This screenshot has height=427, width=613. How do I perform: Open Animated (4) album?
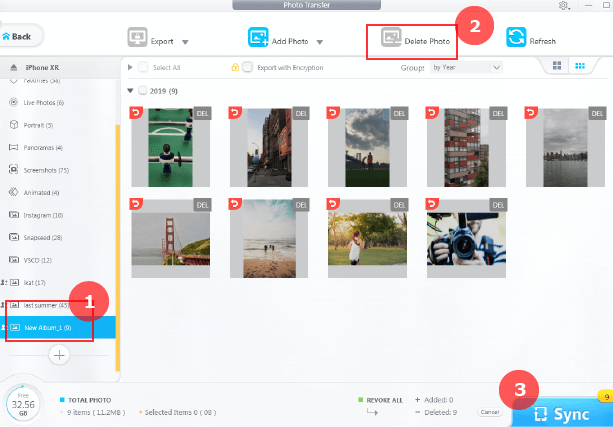point(34,192)
